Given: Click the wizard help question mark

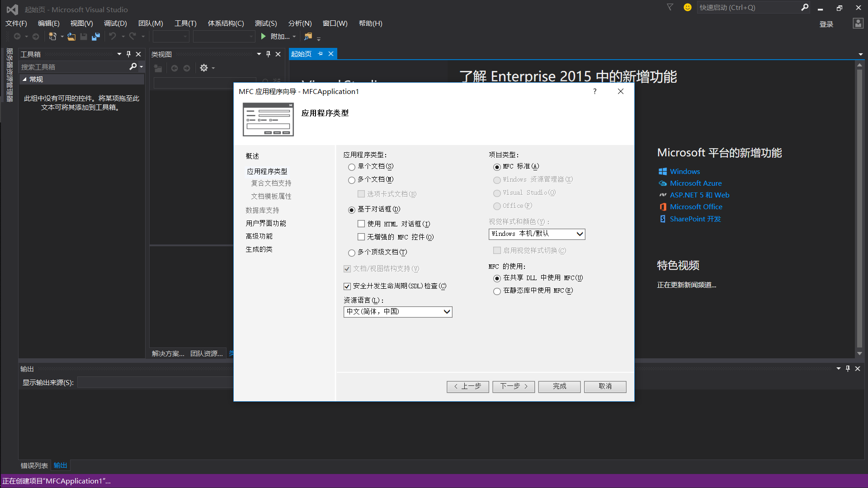Looking at the screenshot, I should (594, 91).
